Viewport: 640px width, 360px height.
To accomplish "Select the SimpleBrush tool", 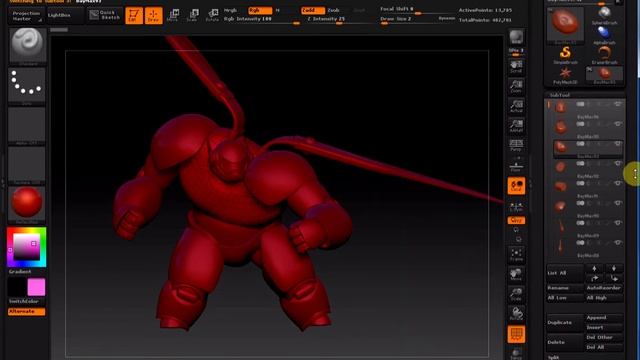I will click(x=565, y=55).
